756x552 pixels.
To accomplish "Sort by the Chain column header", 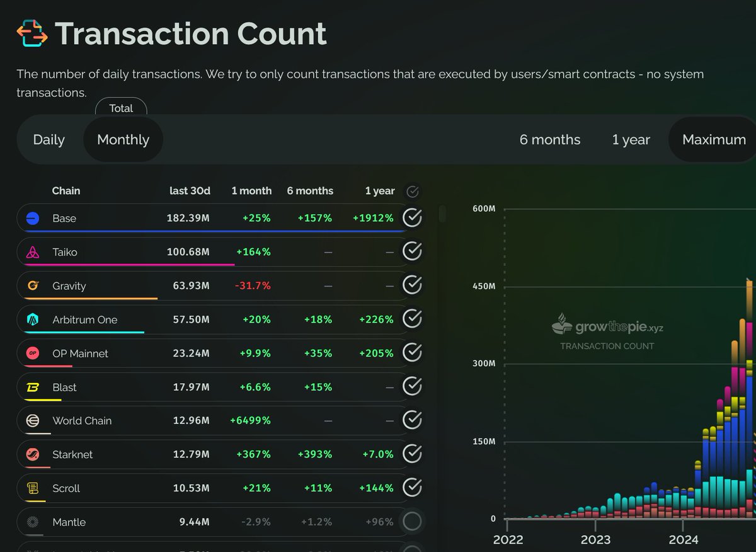I will (x=66, y=191).
